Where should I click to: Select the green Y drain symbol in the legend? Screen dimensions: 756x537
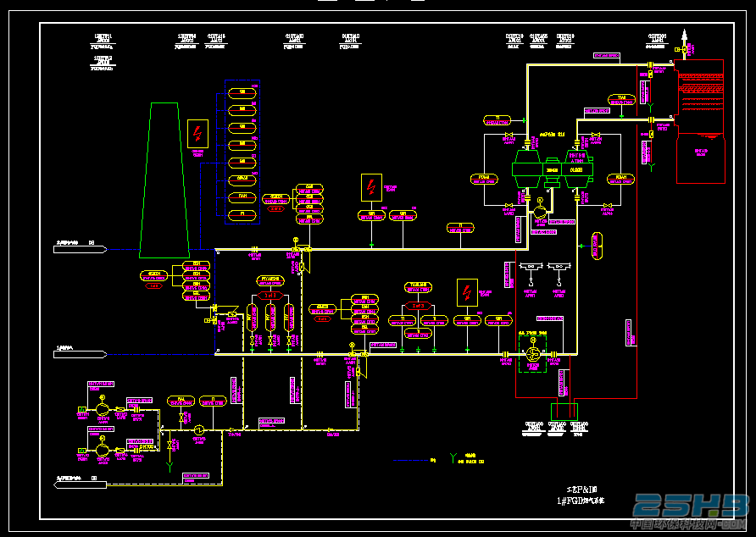tap(453, 458)
